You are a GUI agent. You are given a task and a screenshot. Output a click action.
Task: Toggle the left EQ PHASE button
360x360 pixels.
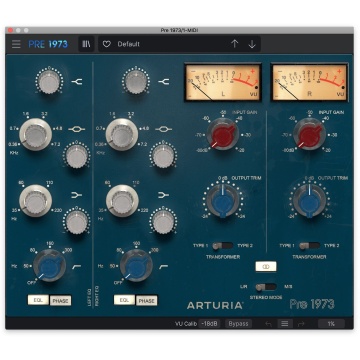point(60,300)
